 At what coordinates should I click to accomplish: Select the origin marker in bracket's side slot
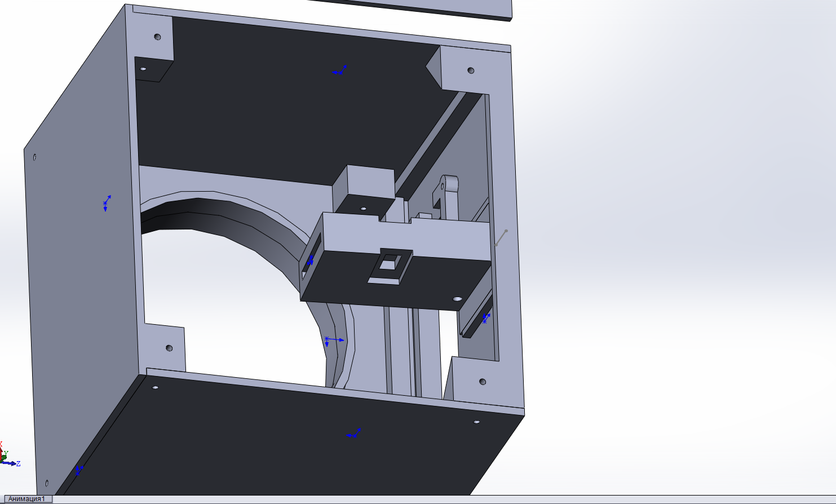tap(310, 260)
